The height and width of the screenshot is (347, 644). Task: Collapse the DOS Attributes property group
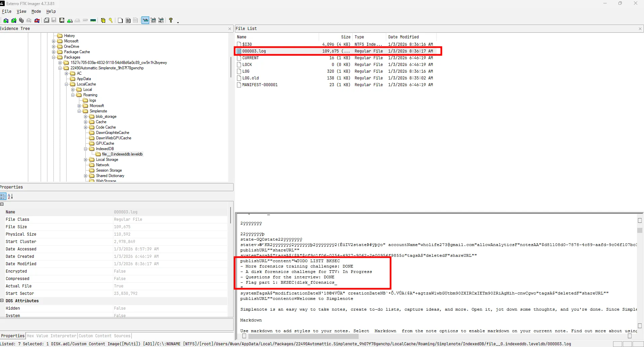2,301
